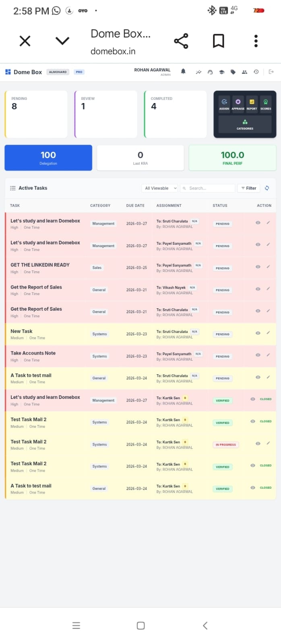Click the logout icon
This screenshot has height=644, width=281.
[x=271, y=72]
